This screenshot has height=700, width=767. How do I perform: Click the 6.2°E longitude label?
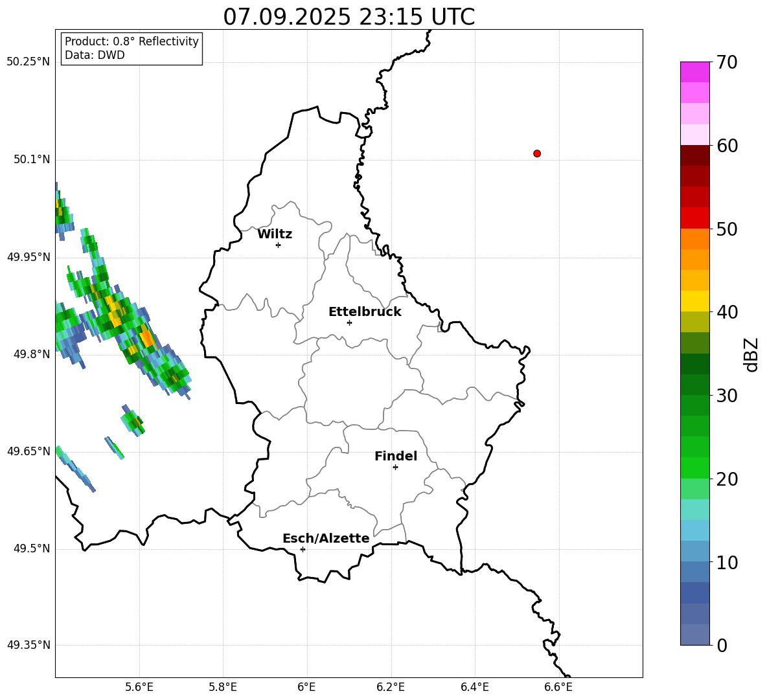tap(391, 687)
